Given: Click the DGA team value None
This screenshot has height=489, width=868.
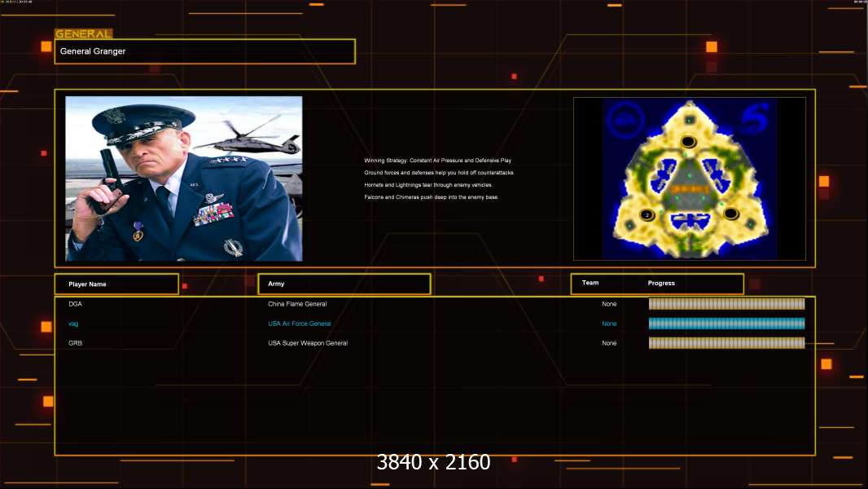Looking at the screenshot, I should click(609, 304).
